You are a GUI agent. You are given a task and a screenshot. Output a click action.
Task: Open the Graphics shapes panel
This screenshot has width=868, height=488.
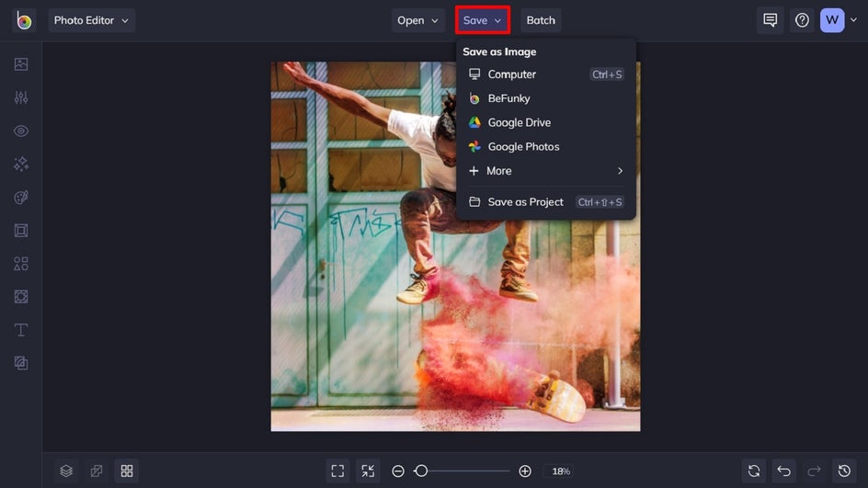tap(21, 264)
